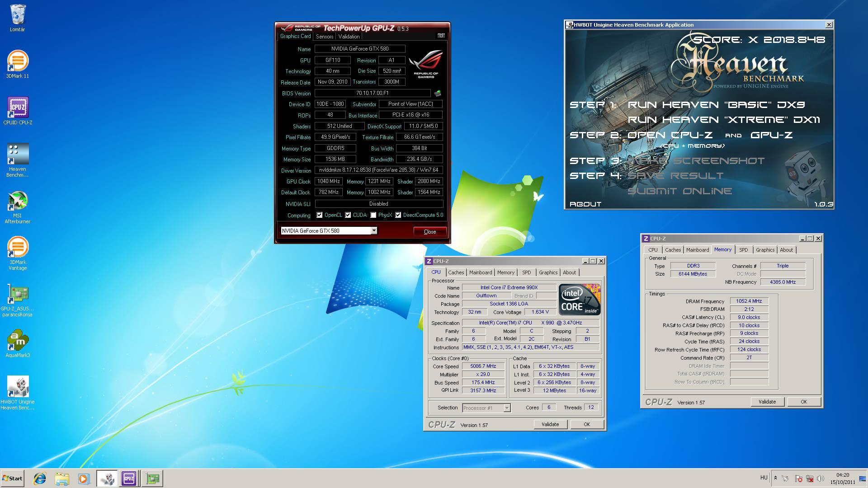868x488 pixels.
Task: Open Windows Explorer folder from the taskbar
Action: click(62, 479)
